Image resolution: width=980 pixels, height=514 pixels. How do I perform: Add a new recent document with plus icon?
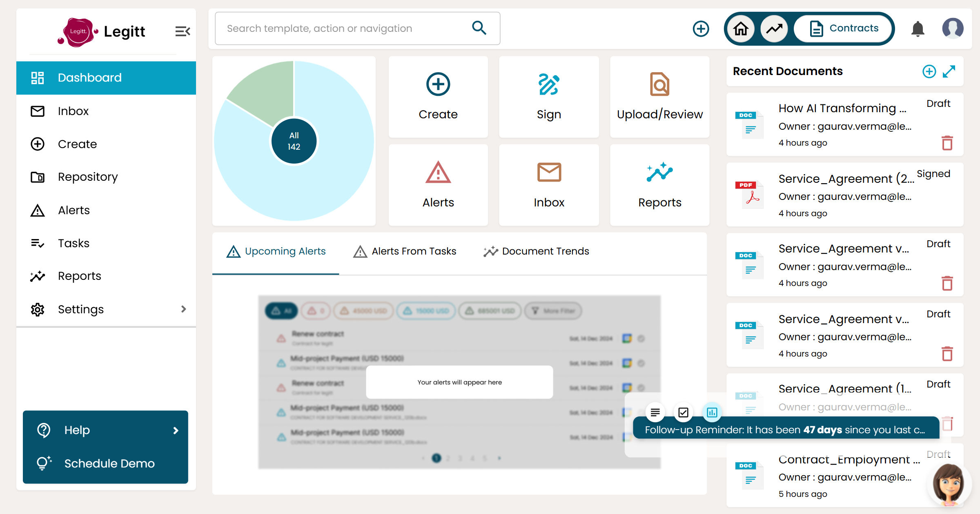pyautogui.click(x=929, y=71)
